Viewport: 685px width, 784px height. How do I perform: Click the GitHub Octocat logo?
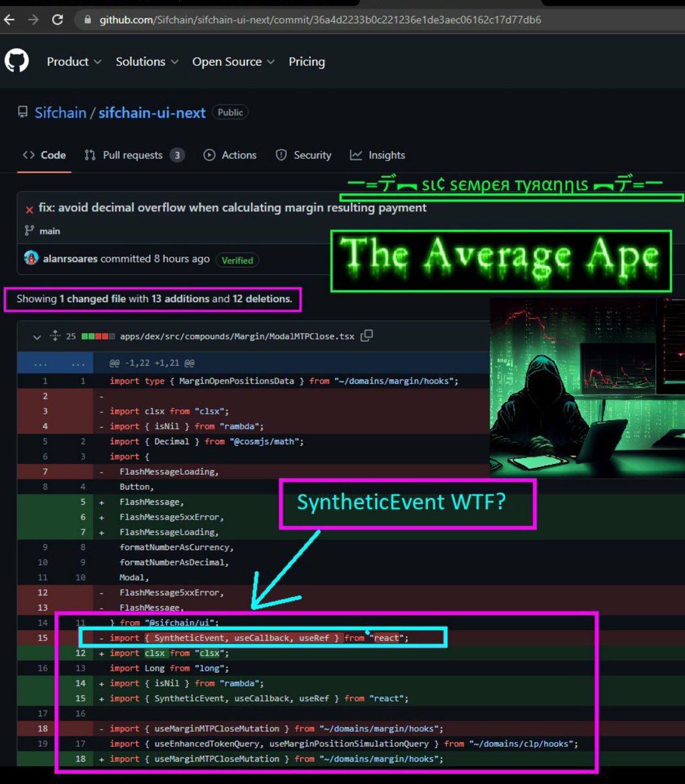(x=17, y=61)
